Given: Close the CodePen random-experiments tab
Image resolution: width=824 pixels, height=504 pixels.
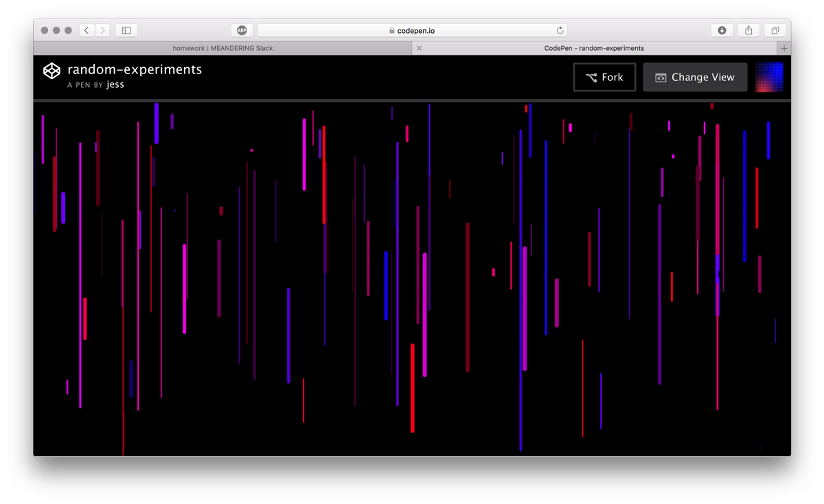Looking at the screenshot, I should tap(420, 49).
